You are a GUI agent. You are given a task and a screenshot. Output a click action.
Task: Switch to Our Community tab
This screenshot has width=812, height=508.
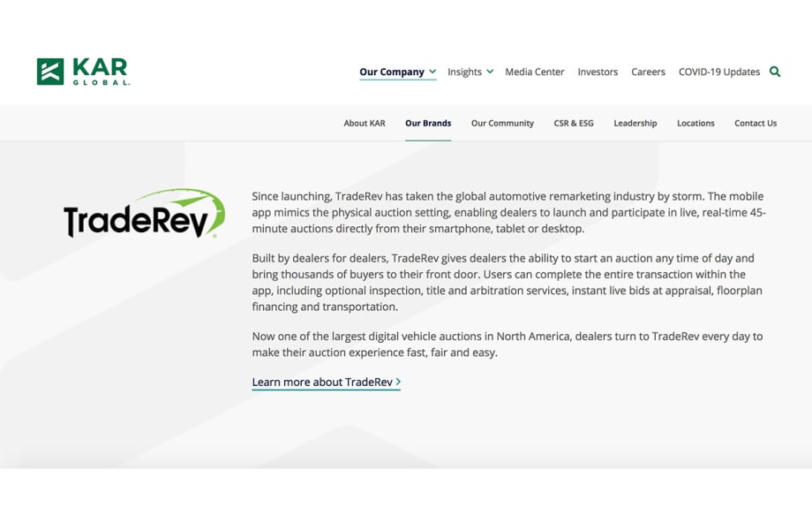coord(502,123)
